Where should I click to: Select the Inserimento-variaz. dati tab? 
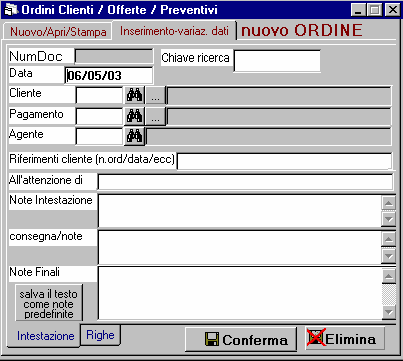(174, 31)
